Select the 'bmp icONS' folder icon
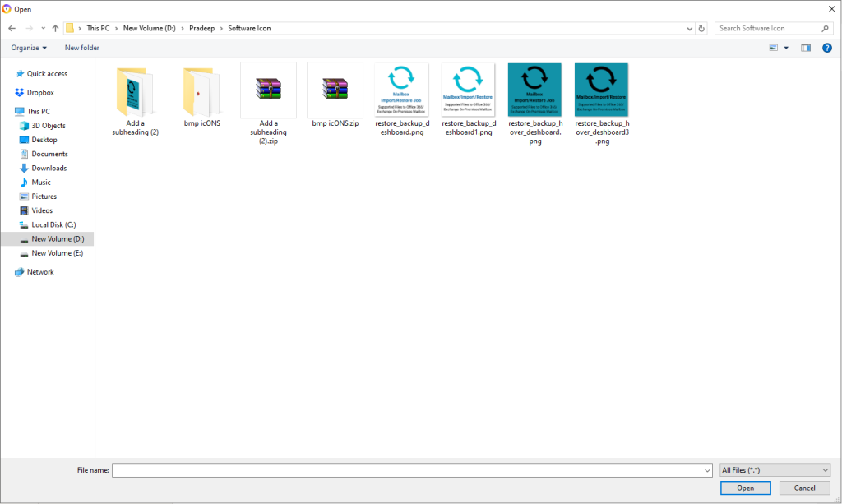 coord(202,91)
